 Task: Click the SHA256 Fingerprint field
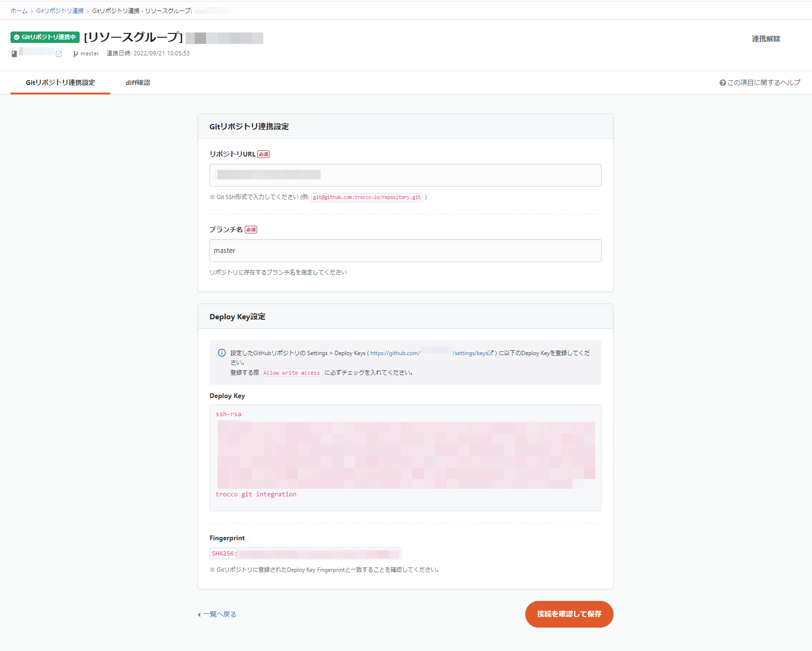[305, 554]
